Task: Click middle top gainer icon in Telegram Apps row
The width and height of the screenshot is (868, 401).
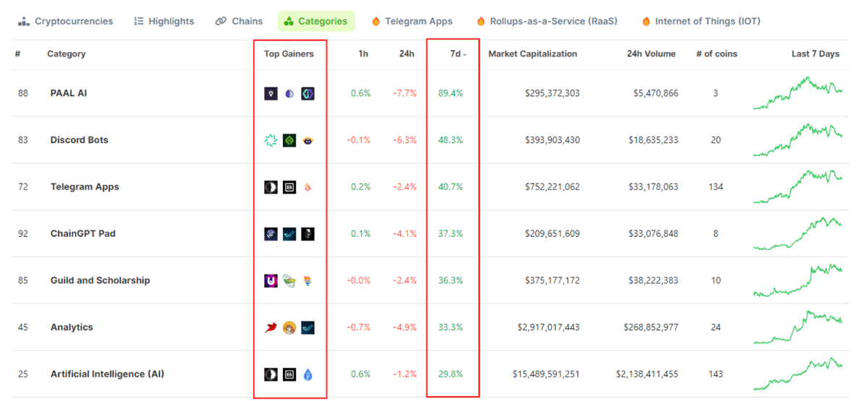Action: pyautogui.click(x=289, y=187)
